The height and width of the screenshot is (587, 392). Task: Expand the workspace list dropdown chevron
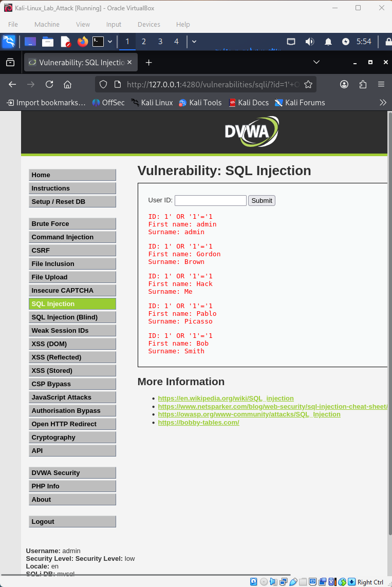194,42
